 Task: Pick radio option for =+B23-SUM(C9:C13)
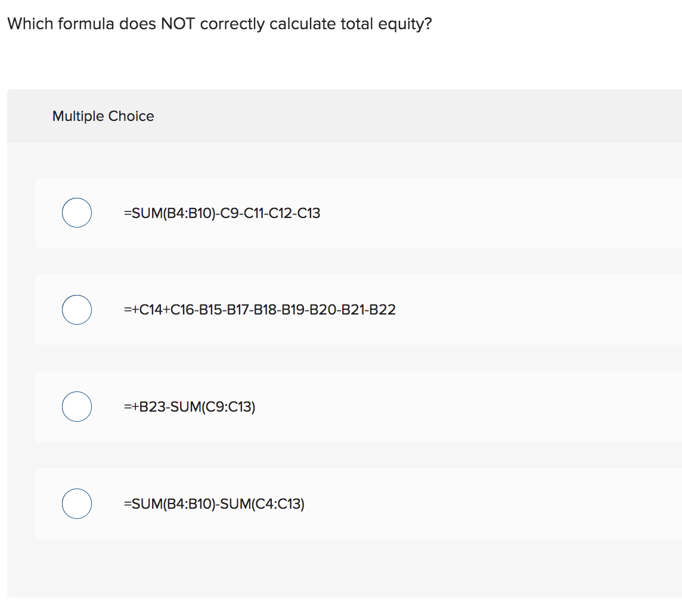(76, 406)
